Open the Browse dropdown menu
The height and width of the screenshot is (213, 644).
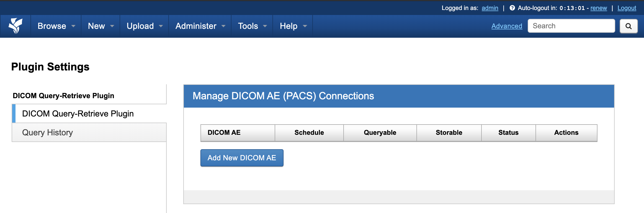56,26
